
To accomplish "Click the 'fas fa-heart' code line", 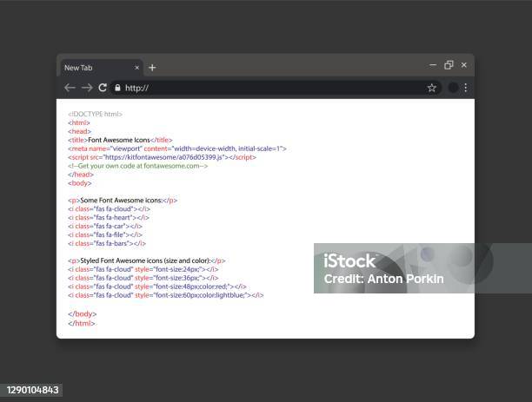I will pos(109,218).
